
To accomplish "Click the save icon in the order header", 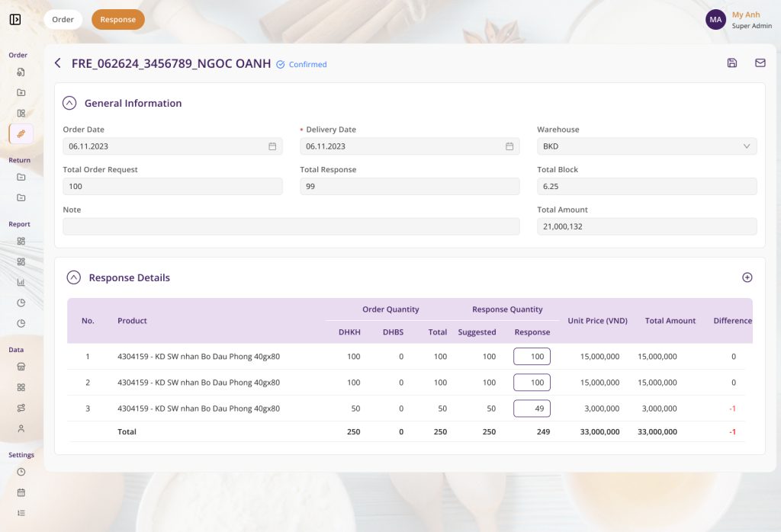I will click(732, 63).
